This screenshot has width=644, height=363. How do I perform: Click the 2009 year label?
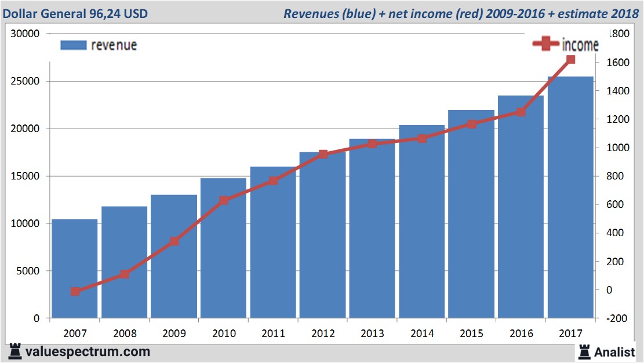(x=174, y=333)
